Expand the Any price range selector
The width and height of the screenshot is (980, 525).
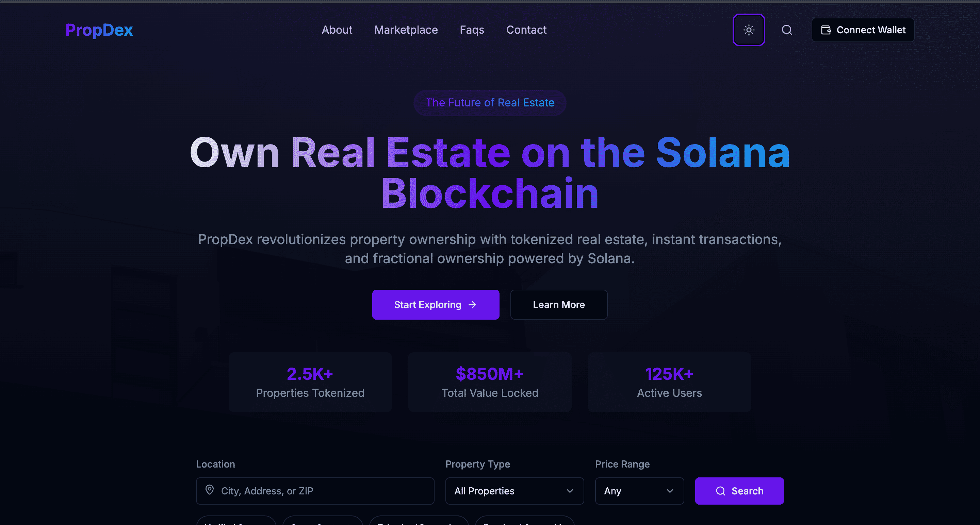coord(639,491)
